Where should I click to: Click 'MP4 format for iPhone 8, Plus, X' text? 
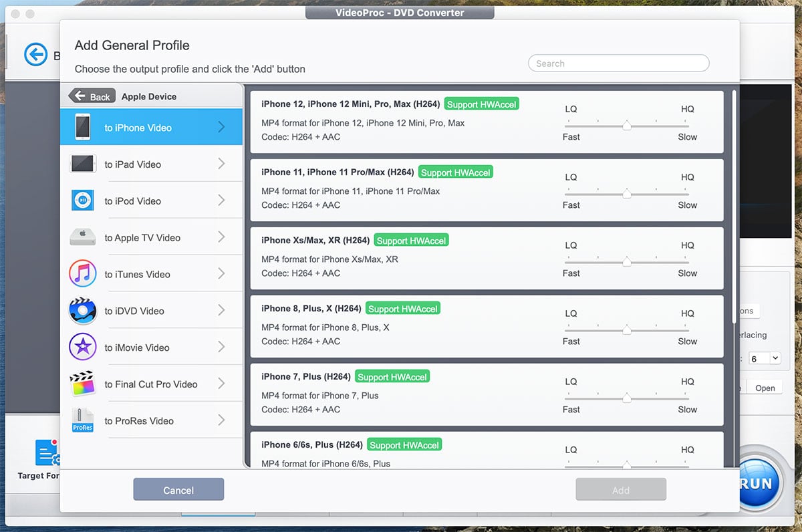tap(325, 327)
